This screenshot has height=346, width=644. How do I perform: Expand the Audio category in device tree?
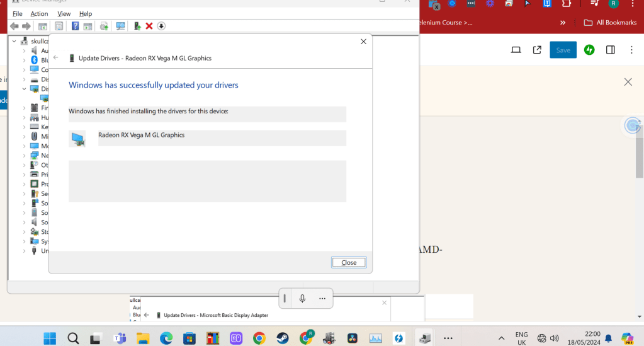(24, 50)
